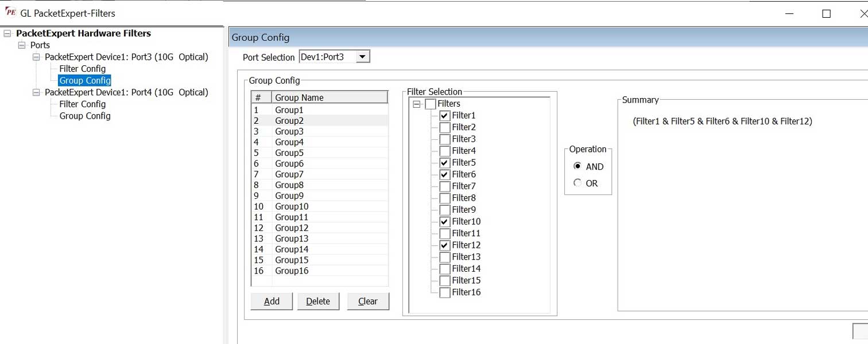
Task: Check the Filter15 checkbox
Action: [445, 280]
